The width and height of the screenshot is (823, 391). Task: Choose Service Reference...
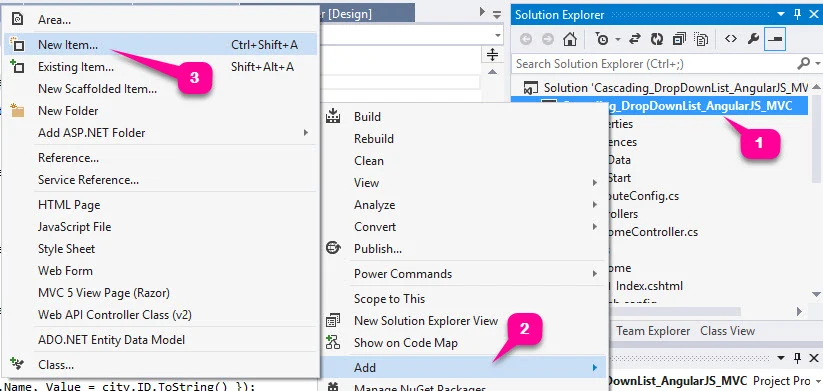tap(160, 180)
